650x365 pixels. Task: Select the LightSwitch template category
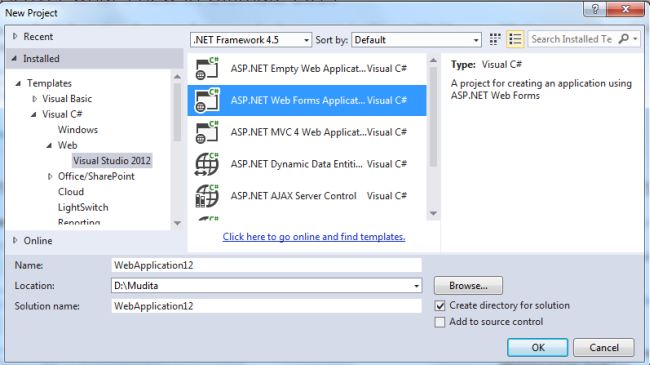point(83,207)
